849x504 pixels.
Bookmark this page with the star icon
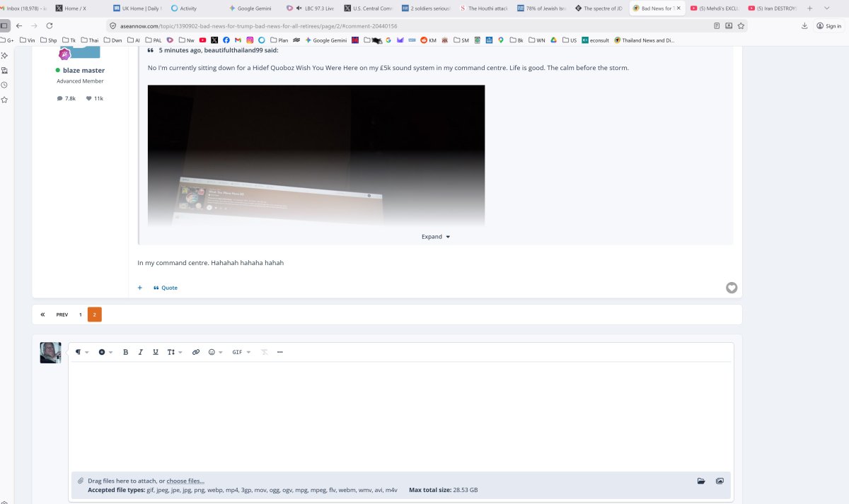(x=741, y=25)
